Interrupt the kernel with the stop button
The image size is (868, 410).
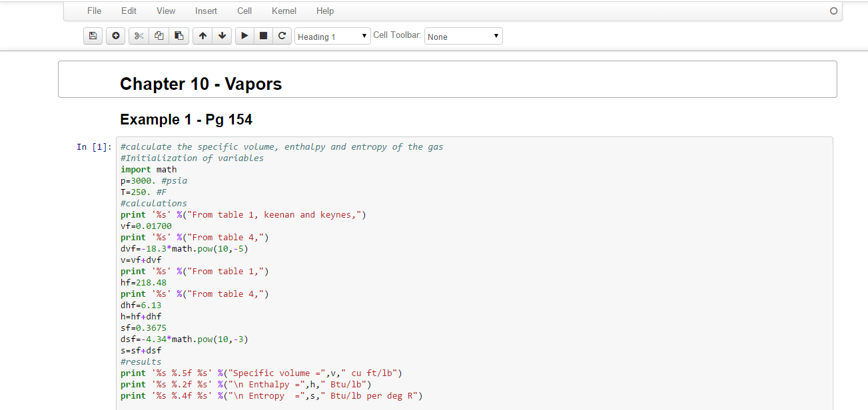point(263,36)
